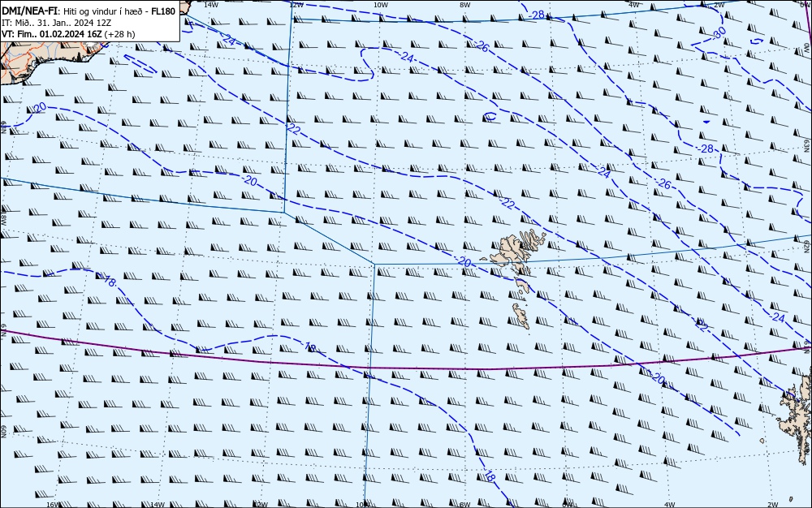
Task: Select the 'Hiti og vindur í hæð' text
Action: coord(105,11)
